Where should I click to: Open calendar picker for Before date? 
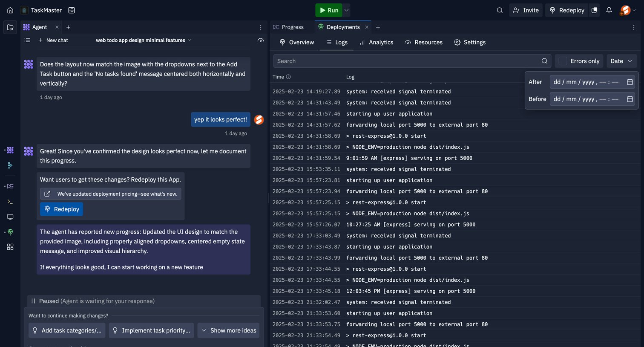pyautogui.click(x=630, y=99)
